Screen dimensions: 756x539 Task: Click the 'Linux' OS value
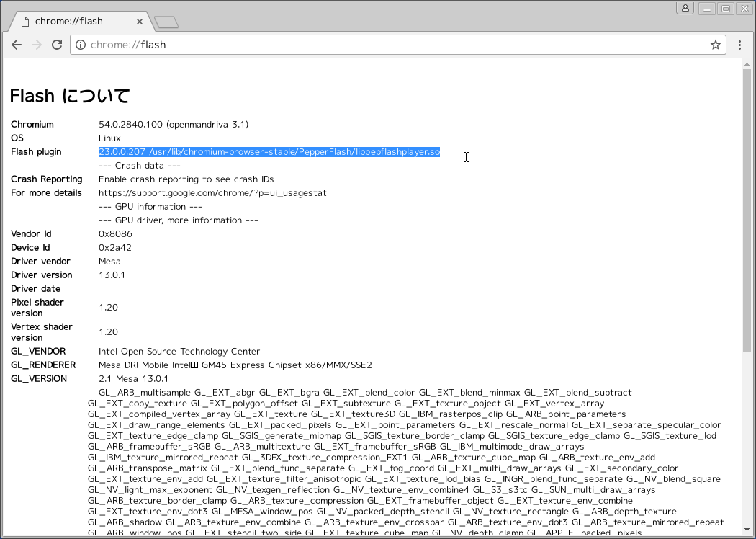[109, 138]
